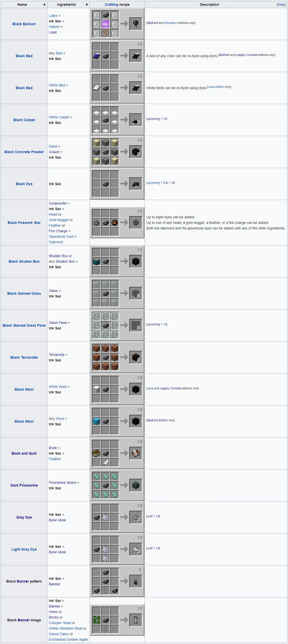Click the book ingredient icon in Book and Quill recipe
The height and width of the screenshot is (644, 288).
[97, 453]
